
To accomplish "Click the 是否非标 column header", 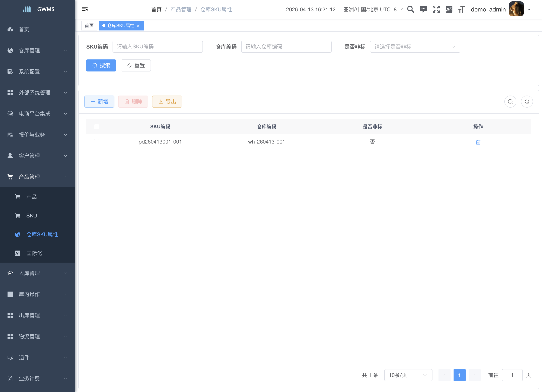I will tap(372, 127).
